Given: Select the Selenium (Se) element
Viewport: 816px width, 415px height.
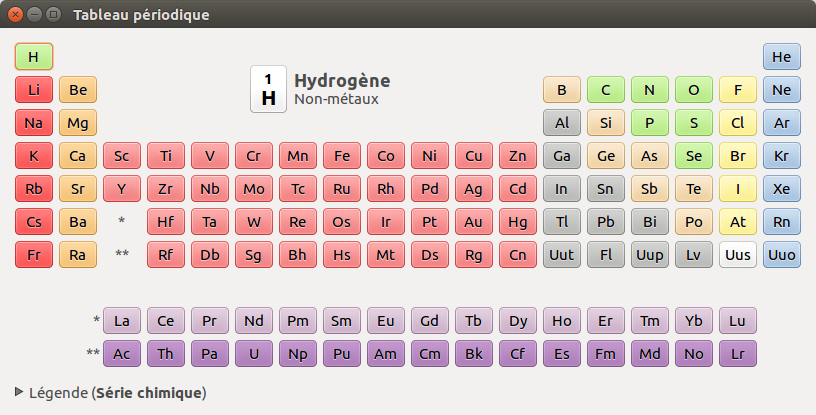Looking at the screenshot, I should (694, 156).
